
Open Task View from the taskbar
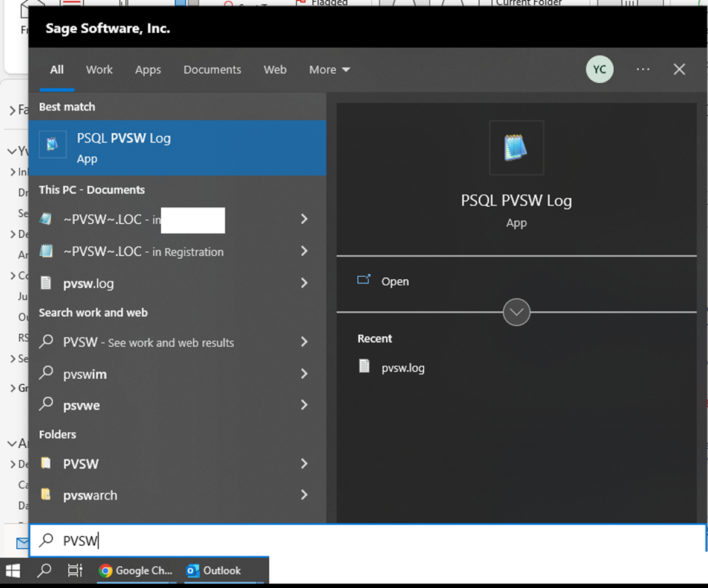[x=74, y=571]
